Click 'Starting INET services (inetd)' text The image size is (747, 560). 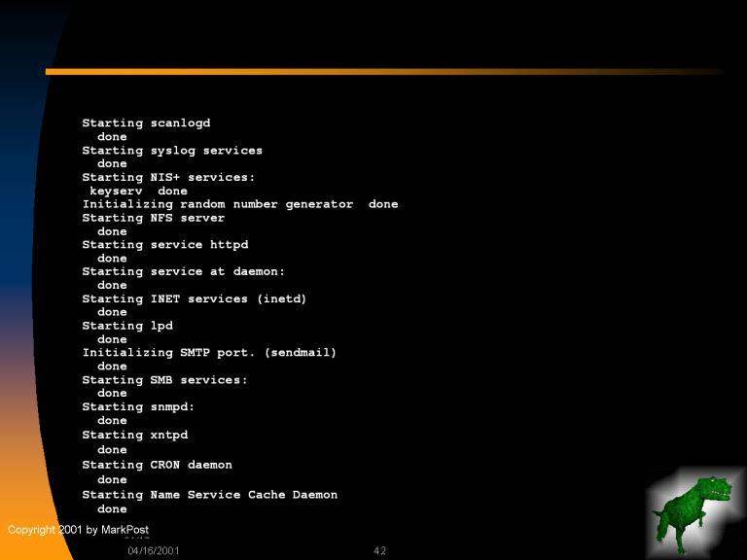pyautogui.click(x=194, y=299)
